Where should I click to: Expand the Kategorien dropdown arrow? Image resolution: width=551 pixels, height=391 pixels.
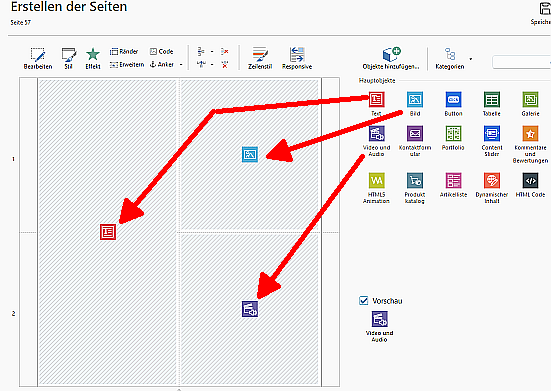[471, 59]
